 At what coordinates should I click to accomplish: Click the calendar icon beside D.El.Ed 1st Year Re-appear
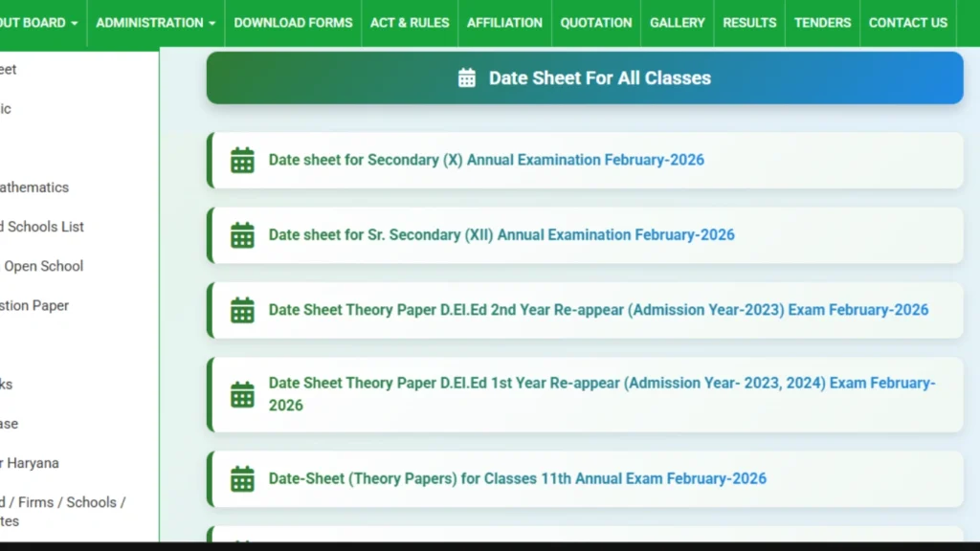(x=242, y=394)
